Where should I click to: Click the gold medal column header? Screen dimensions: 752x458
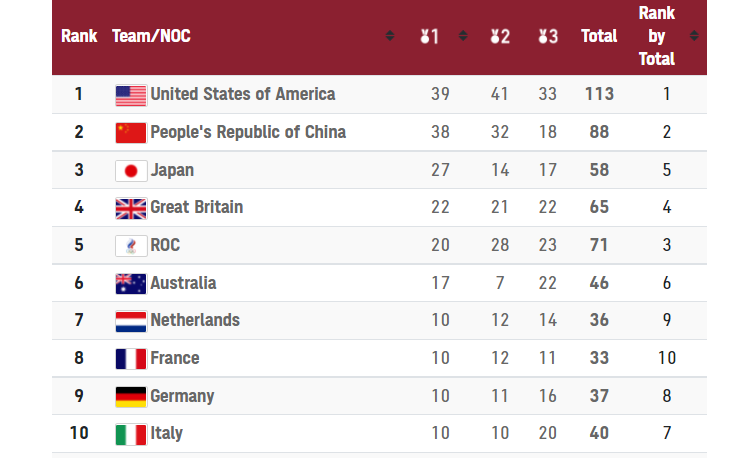(x=430, y=36)
